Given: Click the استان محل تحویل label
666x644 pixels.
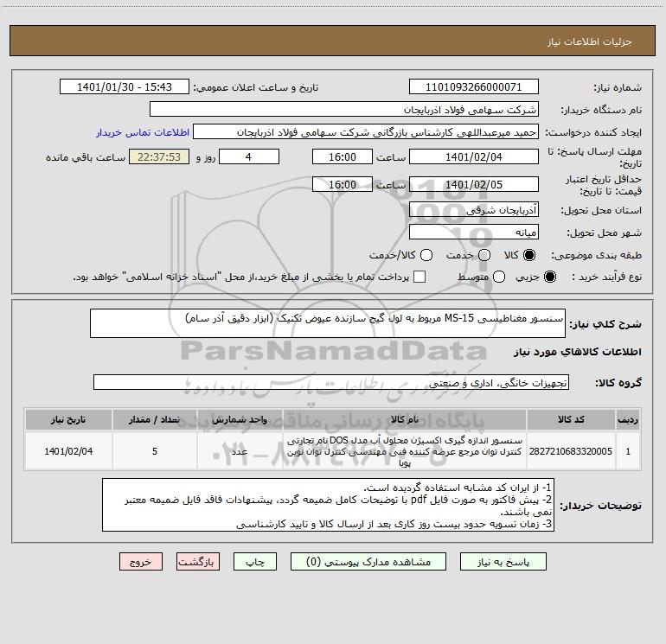Looking at the screenshot, I should (601, 211).
